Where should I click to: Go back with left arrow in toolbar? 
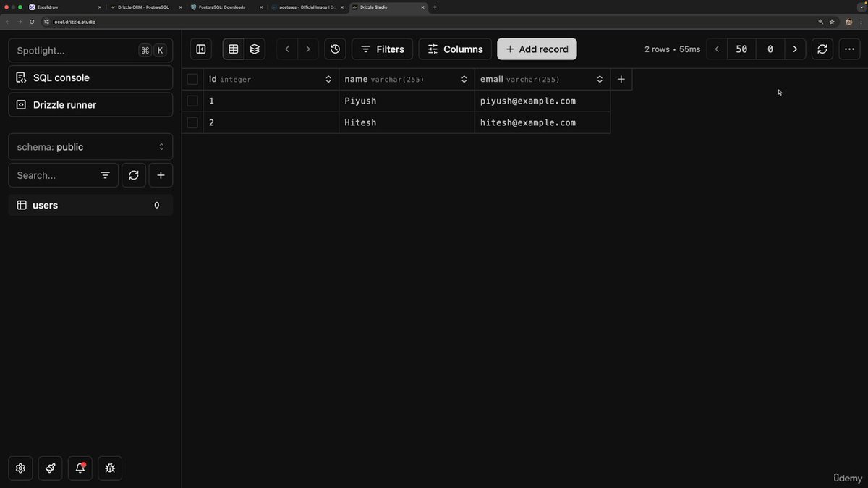pyautogui.click(x=287, y=49)
